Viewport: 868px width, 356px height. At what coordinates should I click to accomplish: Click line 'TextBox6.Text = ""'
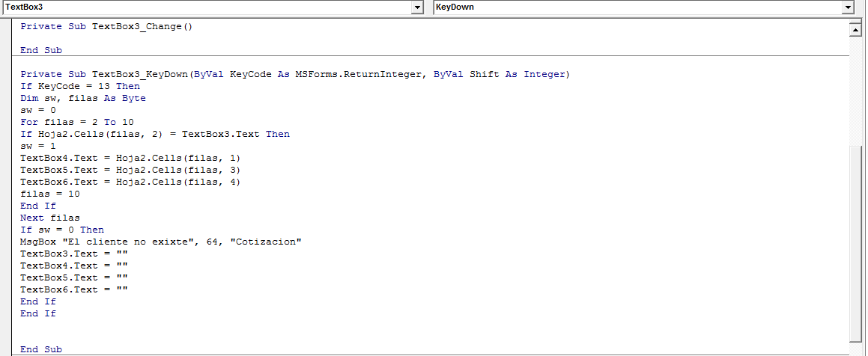[74, 289]
